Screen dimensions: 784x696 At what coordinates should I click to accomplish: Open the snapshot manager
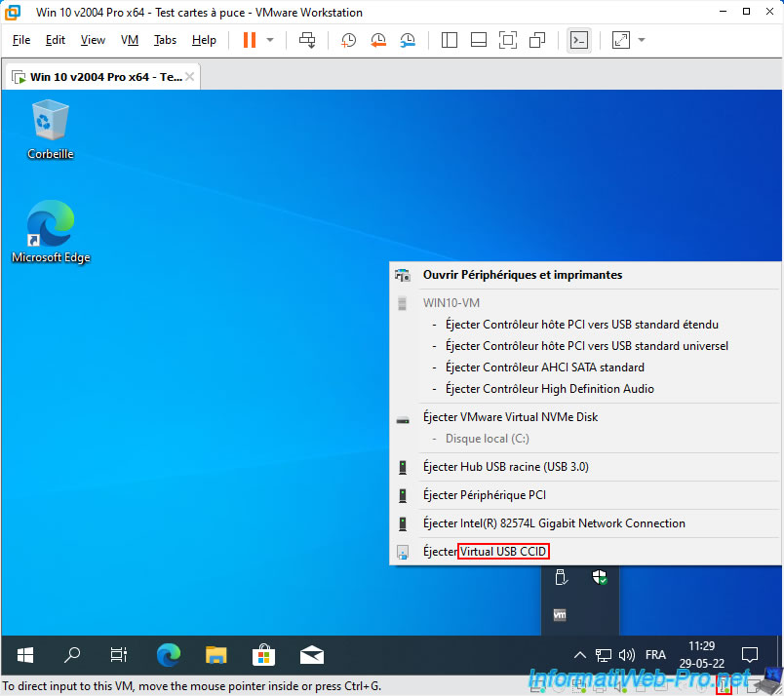[x=408, y=40]
